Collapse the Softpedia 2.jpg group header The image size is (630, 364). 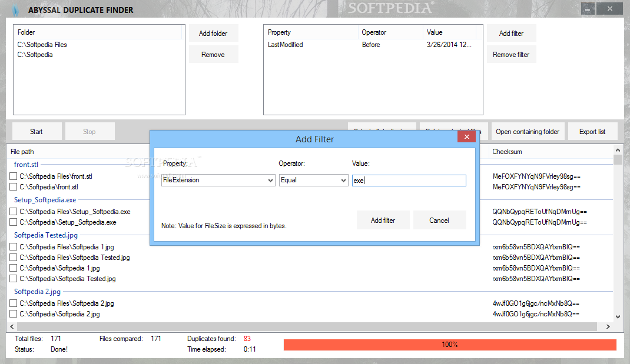click(x=37, y=292)
